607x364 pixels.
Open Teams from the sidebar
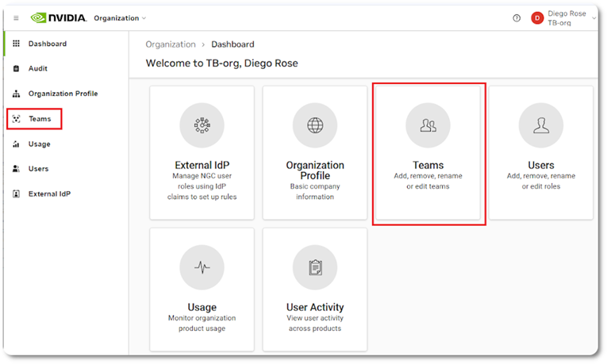40,119
